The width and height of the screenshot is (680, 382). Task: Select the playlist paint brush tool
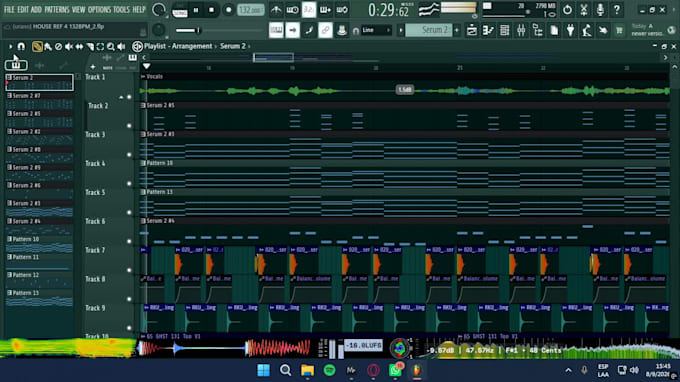[48, 46]
